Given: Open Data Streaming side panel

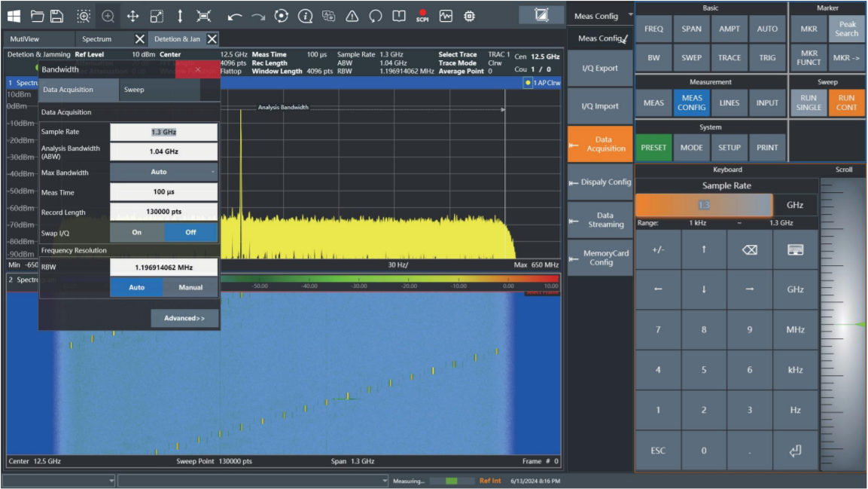Looking at the screenshot, I should 600,220.
